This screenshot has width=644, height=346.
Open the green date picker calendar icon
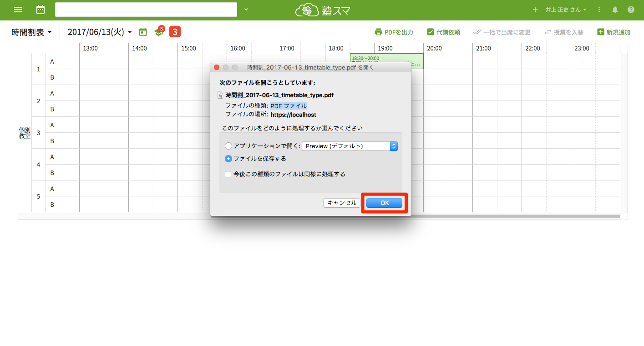point(143,32)
